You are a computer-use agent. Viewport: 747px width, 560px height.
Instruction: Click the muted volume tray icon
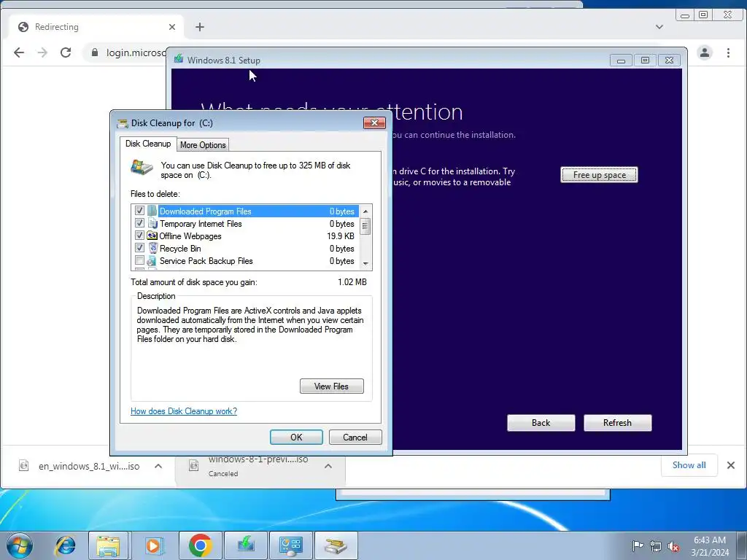tap(673, 546)
